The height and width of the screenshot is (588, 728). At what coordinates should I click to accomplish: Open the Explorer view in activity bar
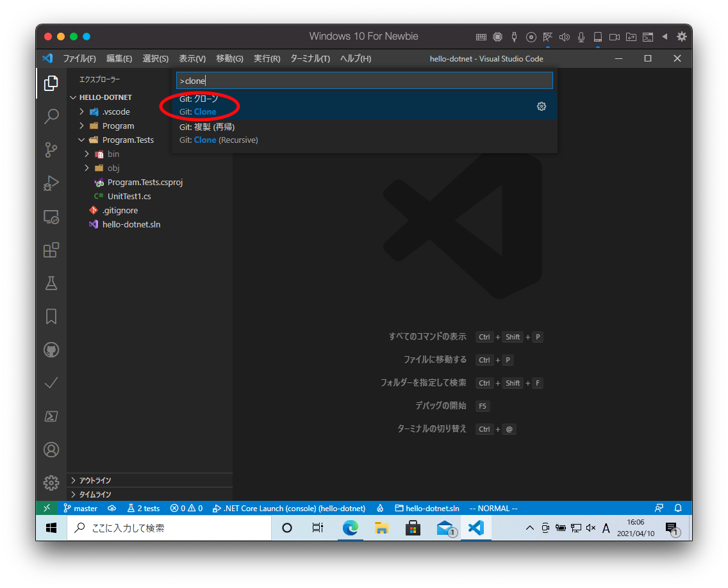click(x=51, y=83)
